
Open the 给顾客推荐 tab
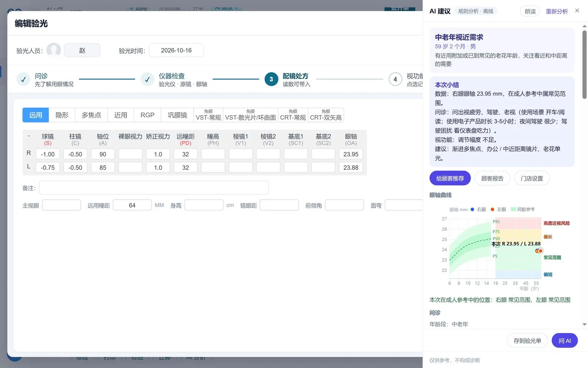point(450,178)
